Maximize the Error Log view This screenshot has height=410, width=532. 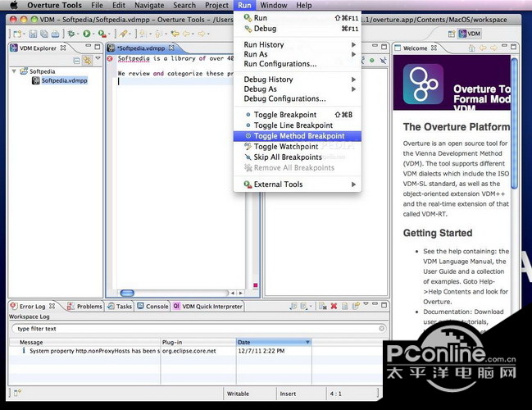[384, 305]
